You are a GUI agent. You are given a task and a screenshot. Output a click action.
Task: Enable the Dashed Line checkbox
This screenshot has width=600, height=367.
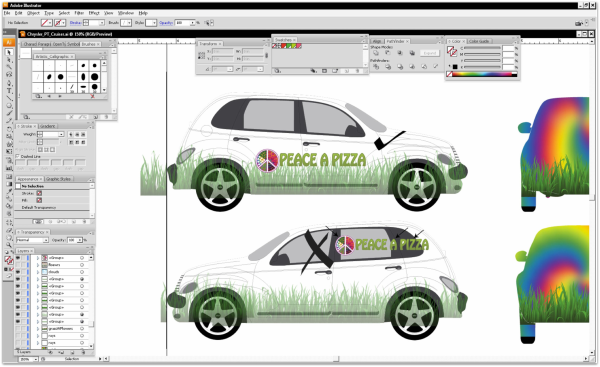[18, 157]
